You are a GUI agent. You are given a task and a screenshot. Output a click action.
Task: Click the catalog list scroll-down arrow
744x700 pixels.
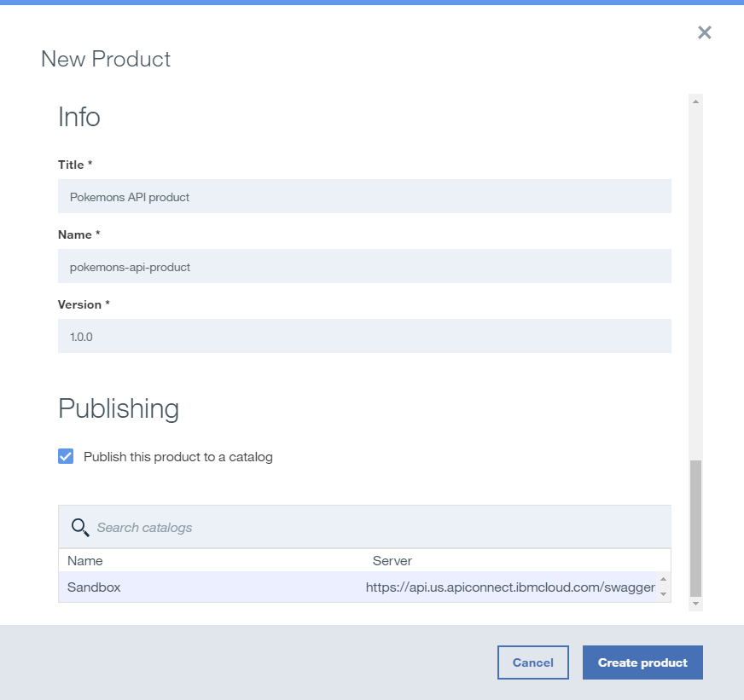click(x=663, y=594)
